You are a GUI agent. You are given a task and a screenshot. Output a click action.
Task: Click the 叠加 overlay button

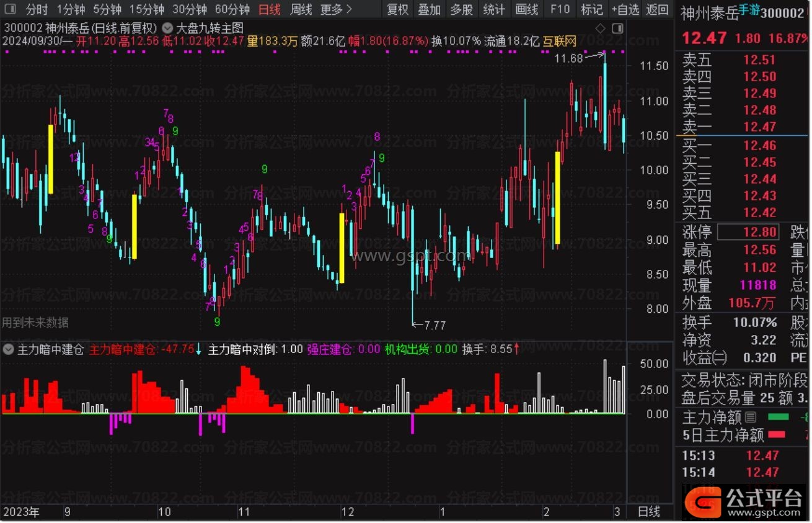(x=429, y=9)
